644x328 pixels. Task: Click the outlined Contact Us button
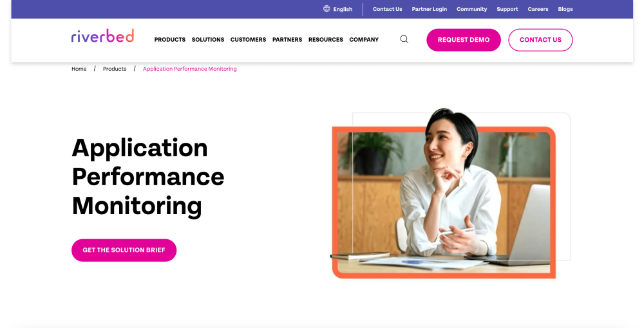click(540, 40)
